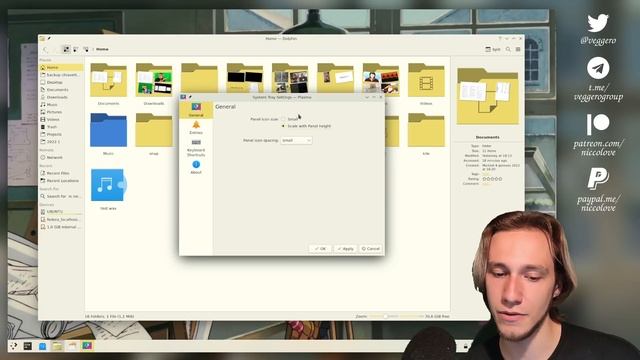
Task: Select Trash in Places sidebar
Action: pos(61,127)
